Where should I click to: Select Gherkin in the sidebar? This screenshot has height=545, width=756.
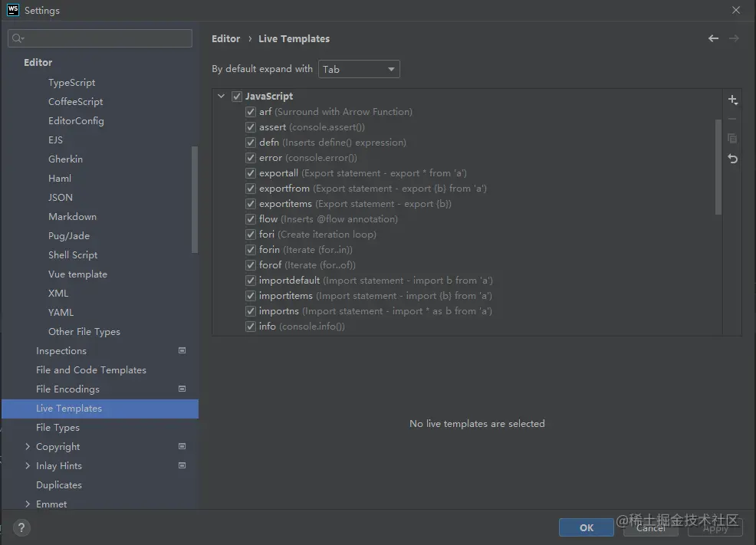(x=66, y=159)
